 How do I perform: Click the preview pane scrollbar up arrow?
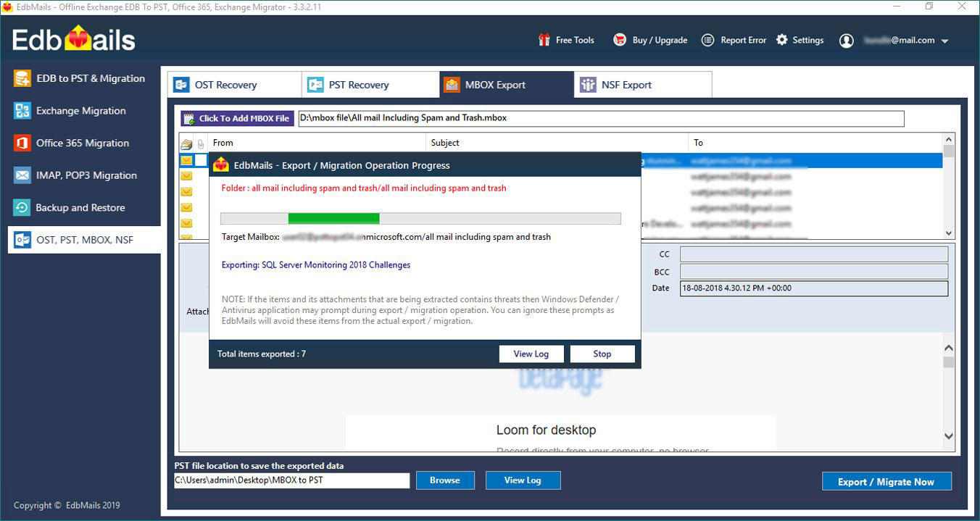[x=949, y=347]
